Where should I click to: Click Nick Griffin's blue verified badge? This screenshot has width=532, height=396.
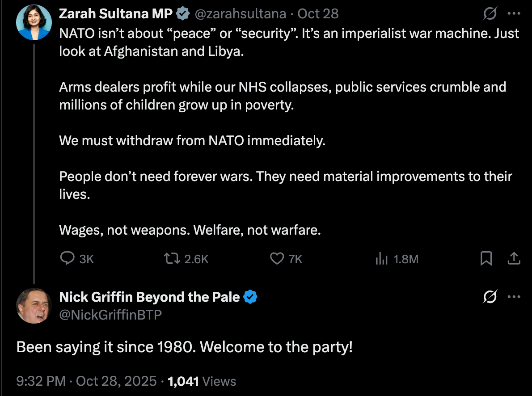tap(251, 296)
